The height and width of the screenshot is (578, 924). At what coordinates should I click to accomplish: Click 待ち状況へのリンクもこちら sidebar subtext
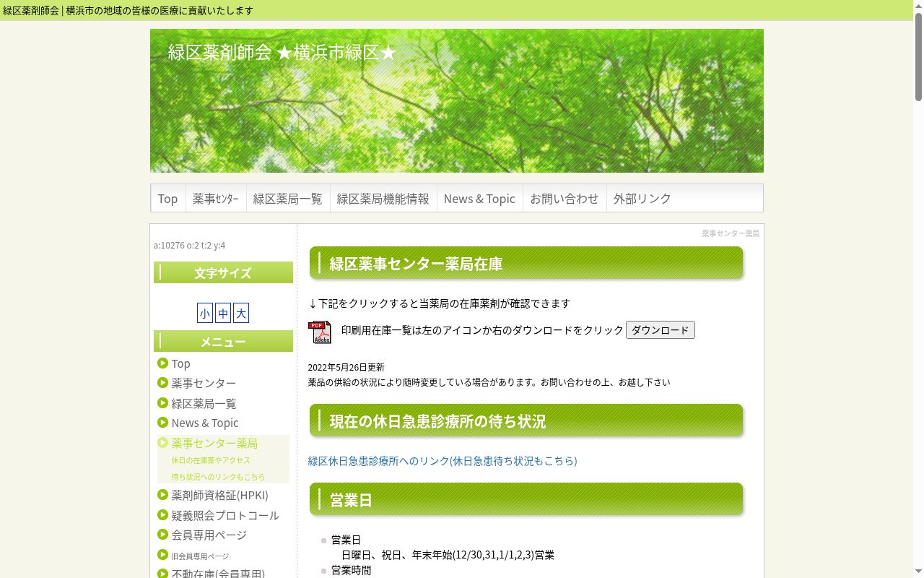218,477
